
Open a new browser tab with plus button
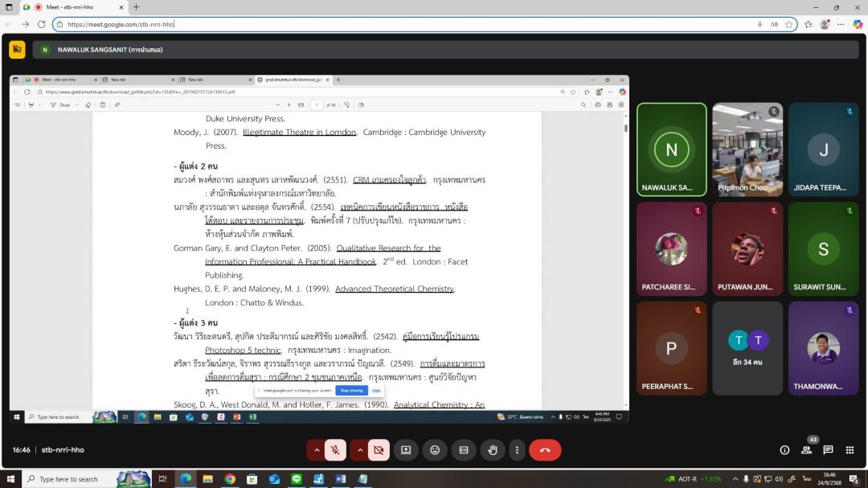(136, 7)
